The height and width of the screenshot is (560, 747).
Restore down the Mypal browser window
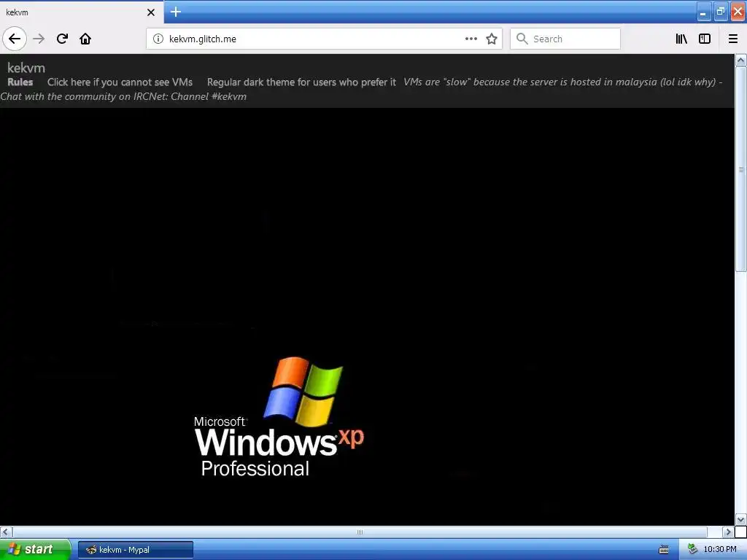tap(721, 12)
